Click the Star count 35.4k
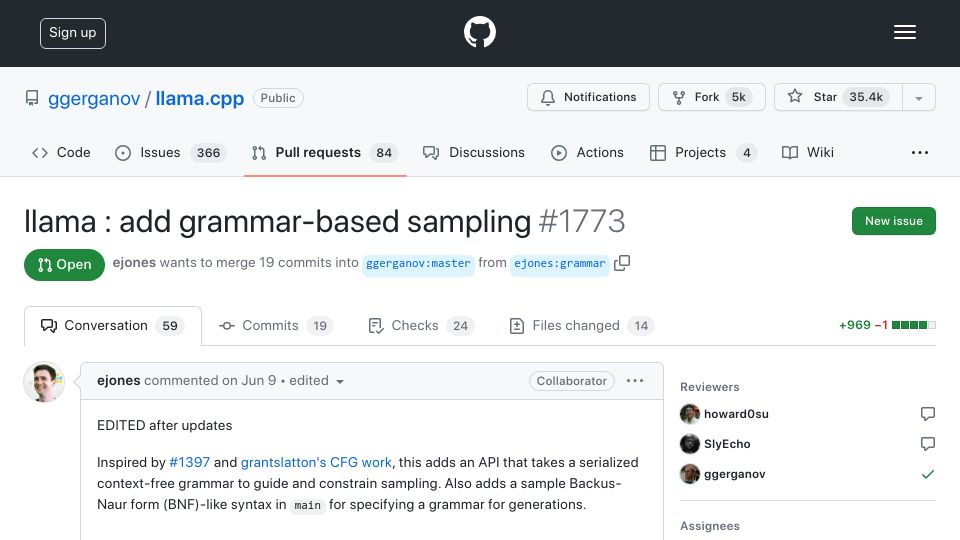 click(866, 97)
